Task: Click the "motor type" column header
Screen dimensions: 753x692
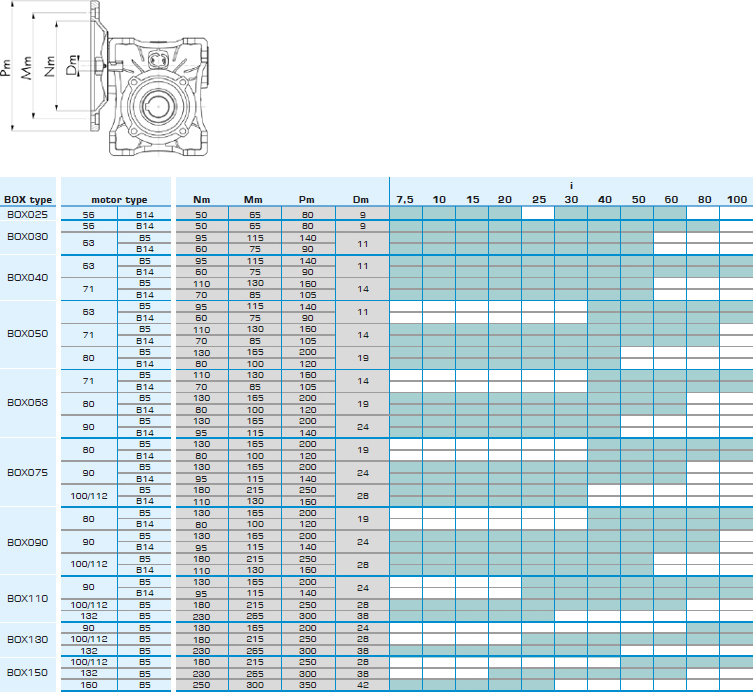Action: click(x=118, y=200)
